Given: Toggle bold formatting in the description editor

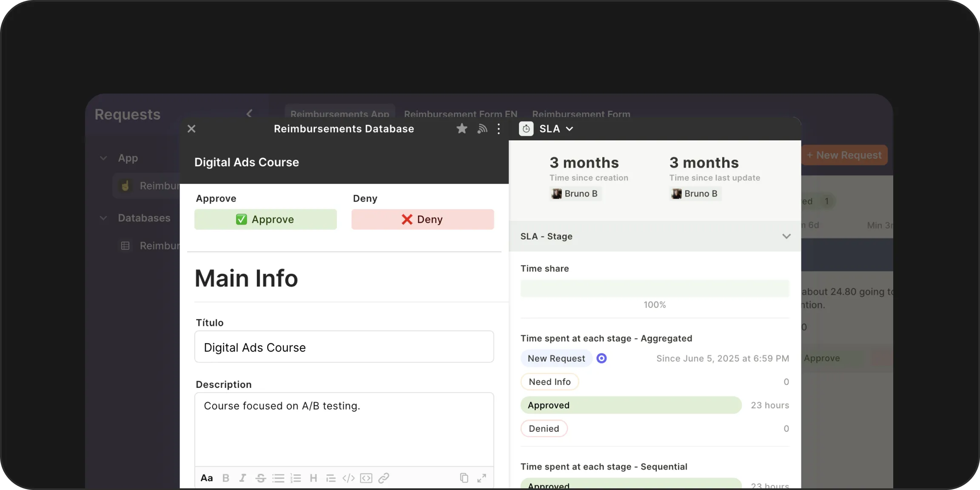Looking at the screenshot, I should click(x=226, y=478).
